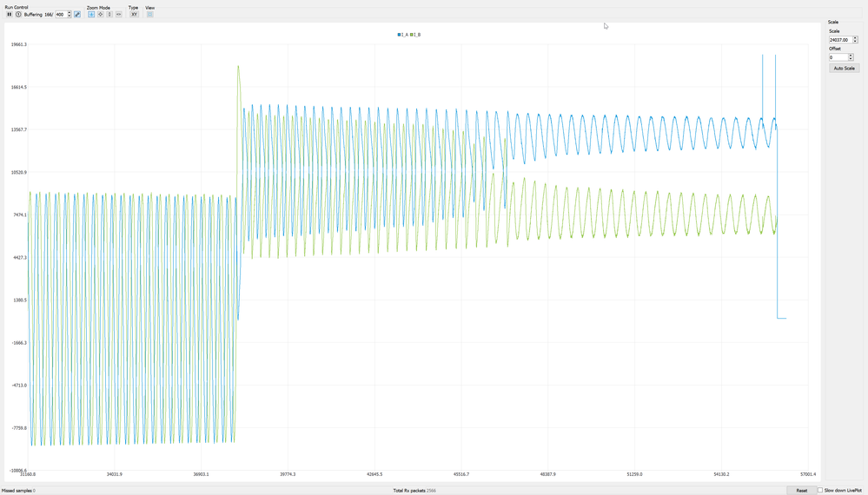This screenshot has width=868, height=495.
Task: Increase the Scale value with up arrow
Action: click(x=855, y=38)
